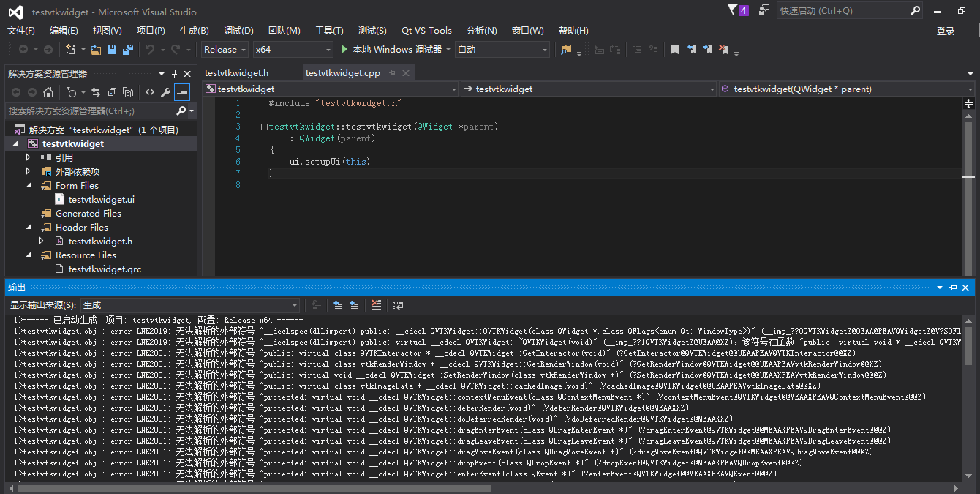Toggle word wrap in Output panel

(398, 305)
